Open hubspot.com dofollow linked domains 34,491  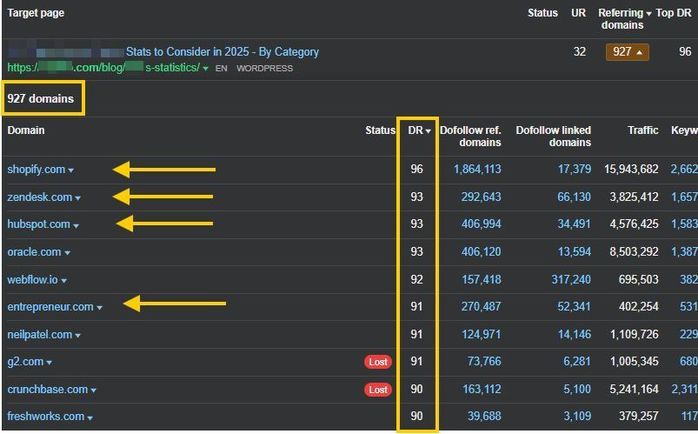[574, 224]
